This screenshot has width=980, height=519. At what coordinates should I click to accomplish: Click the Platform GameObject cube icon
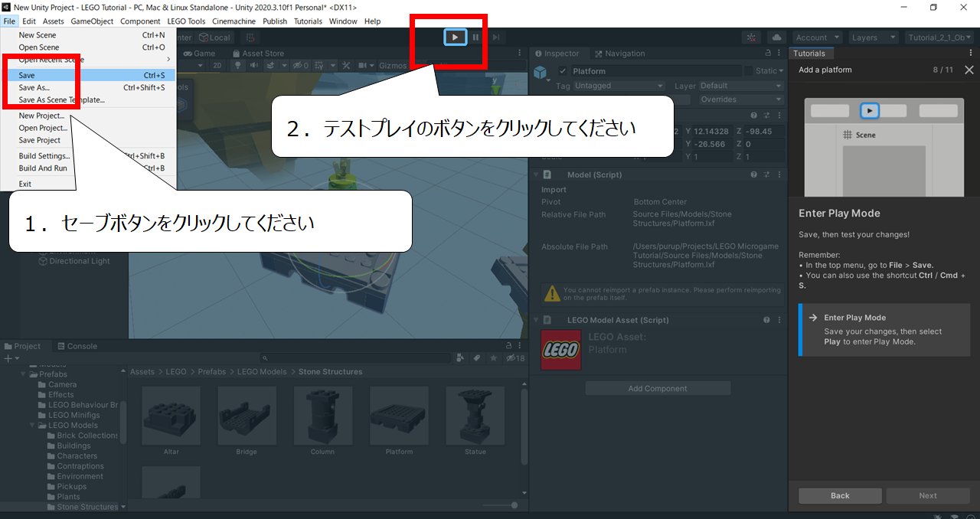click(540, 72)
